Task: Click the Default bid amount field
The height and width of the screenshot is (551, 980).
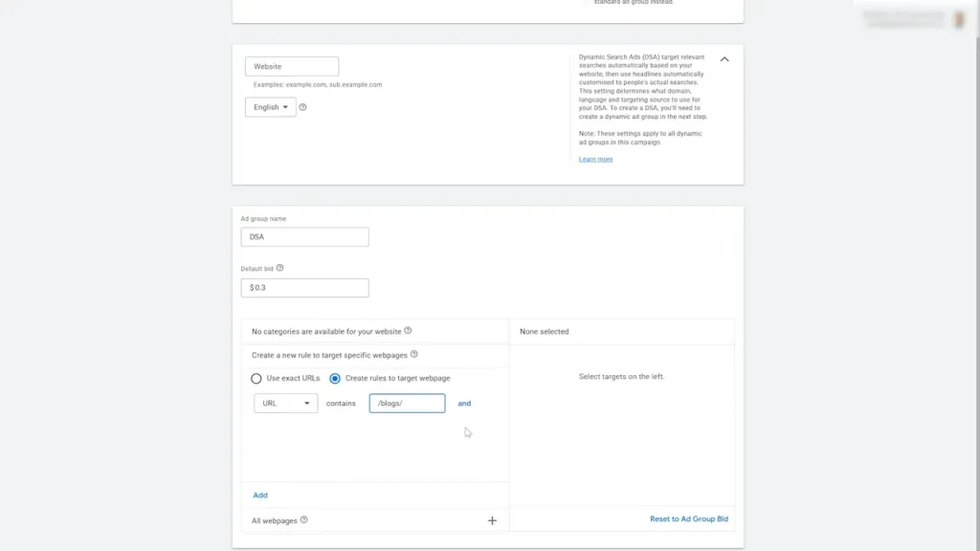Action: [304, 288]
